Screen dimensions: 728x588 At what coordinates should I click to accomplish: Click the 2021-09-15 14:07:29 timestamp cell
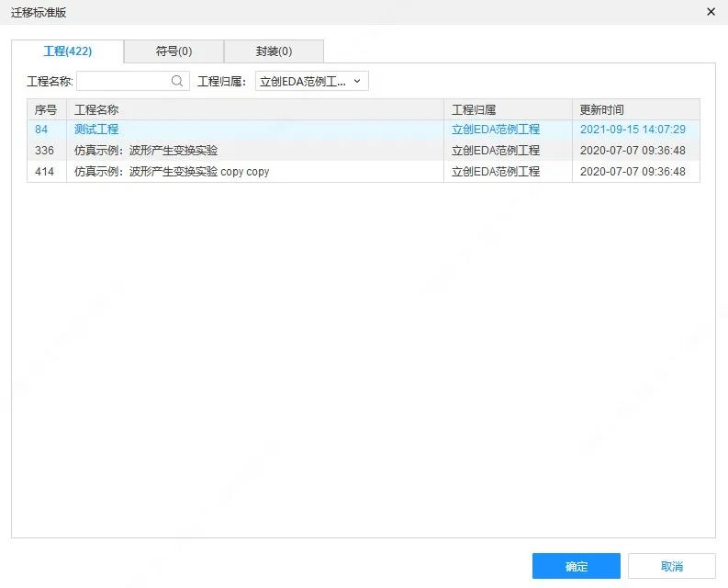[x=633, y=130]
